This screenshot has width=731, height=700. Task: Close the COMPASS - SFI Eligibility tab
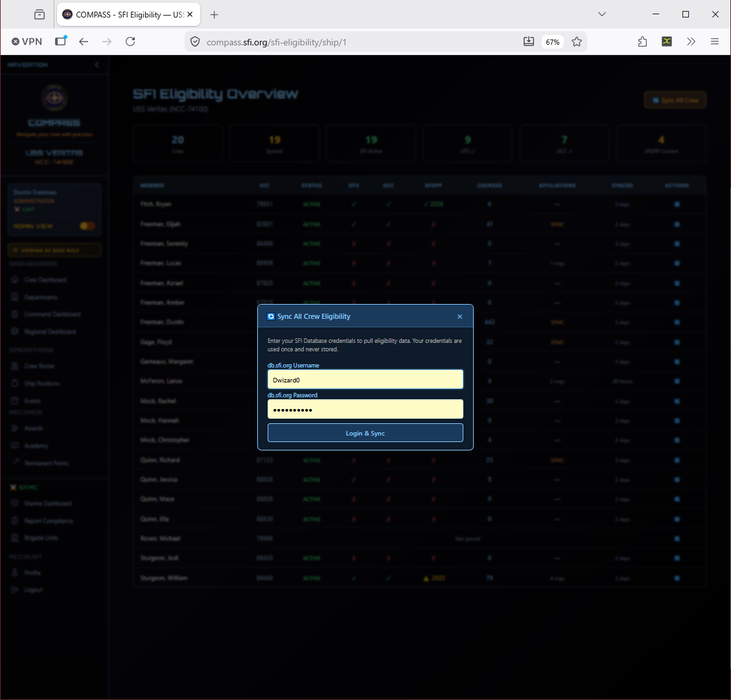click(191, 14)
